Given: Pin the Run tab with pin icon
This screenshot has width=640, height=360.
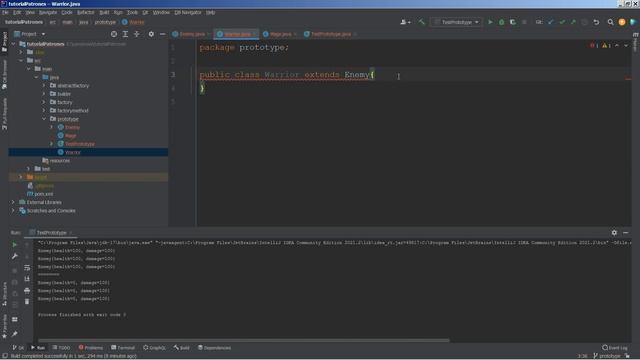Looking at the screenshot, I should click(15, 334).
